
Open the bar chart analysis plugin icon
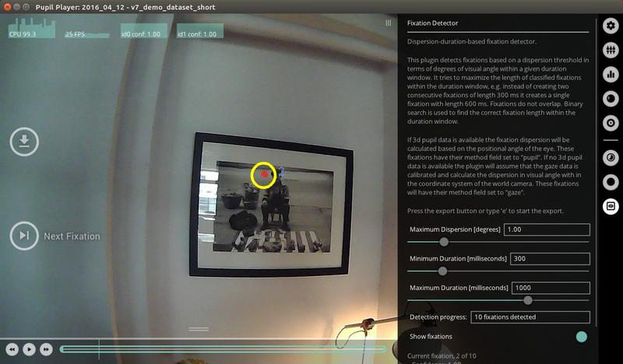611,74
